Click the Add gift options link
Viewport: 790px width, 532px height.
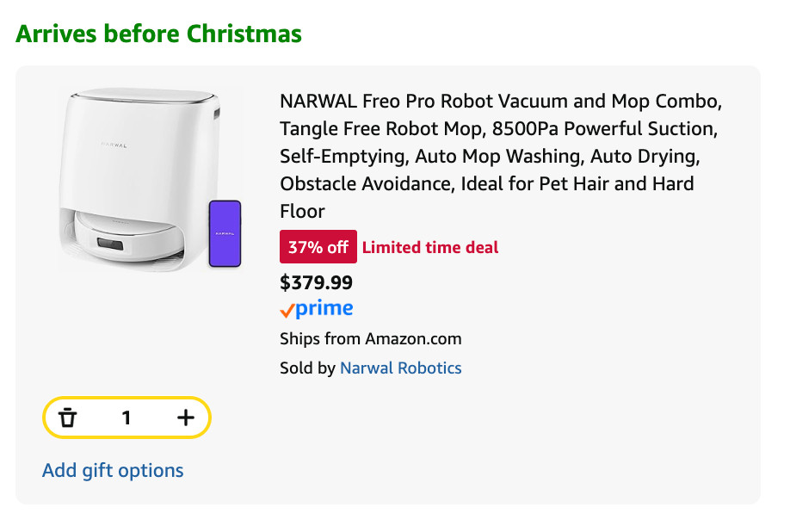[112, 470]
